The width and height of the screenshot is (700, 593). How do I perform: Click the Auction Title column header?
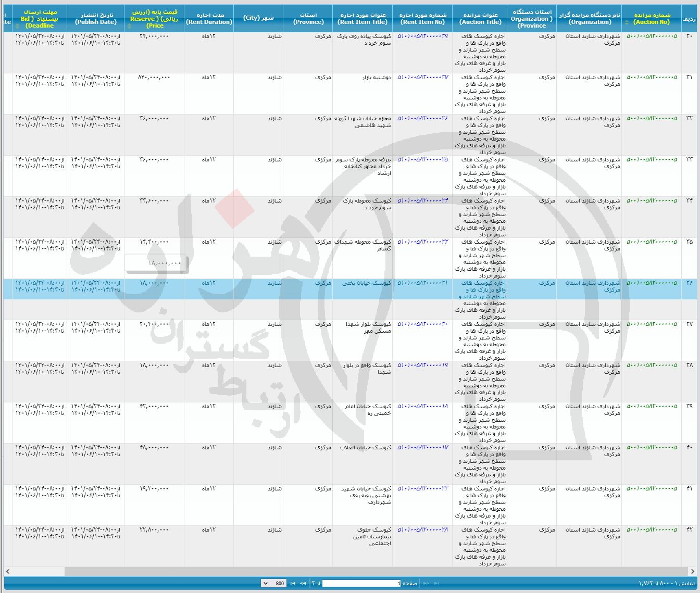(x=480, y=19)
